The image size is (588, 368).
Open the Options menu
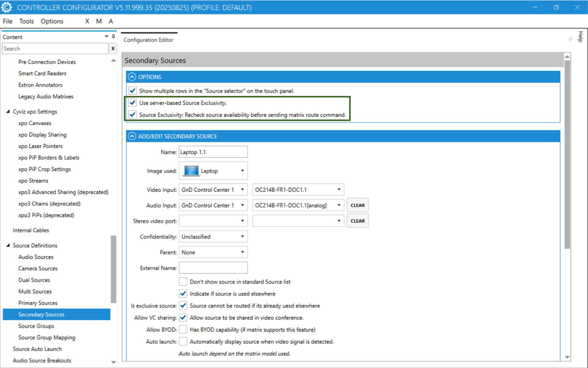52,21
